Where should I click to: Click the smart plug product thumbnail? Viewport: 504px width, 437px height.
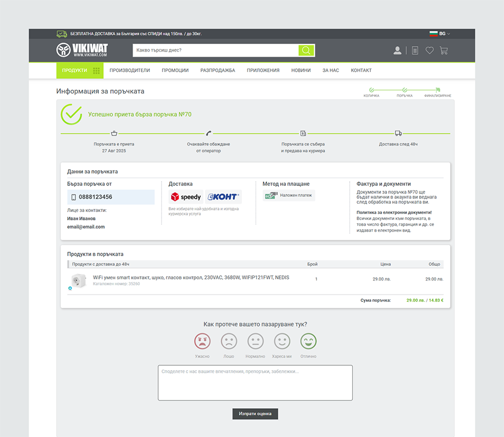tap(78, 281)
